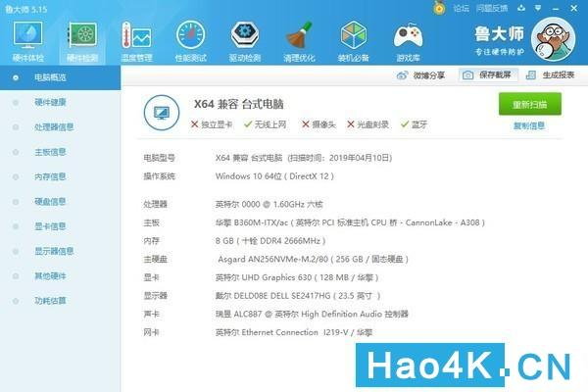Click the 蓝牙 status indicator
Image resolution: width=588 pixels, height=392 pixels.
414,124
